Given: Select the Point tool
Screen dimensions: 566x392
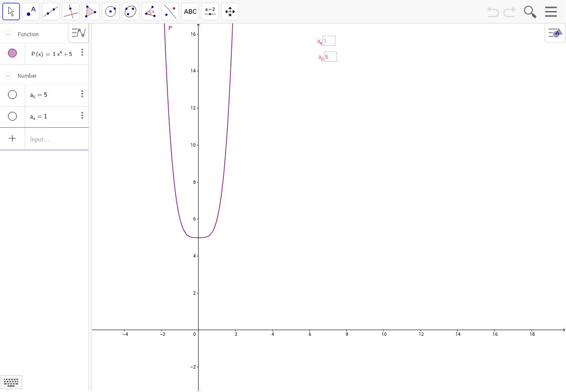Looking at the screenshot, I should pos(31,11).
